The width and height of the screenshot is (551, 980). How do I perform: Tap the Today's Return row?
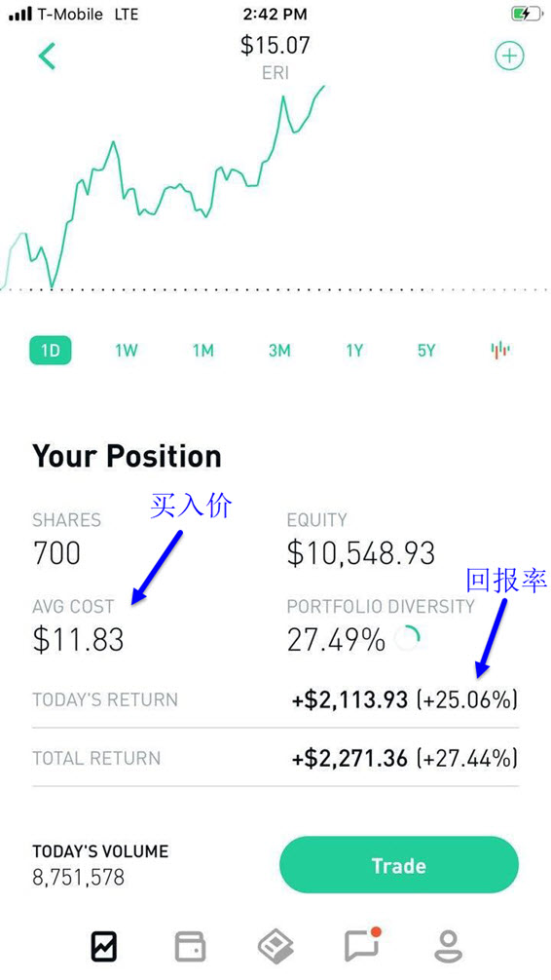275,699
